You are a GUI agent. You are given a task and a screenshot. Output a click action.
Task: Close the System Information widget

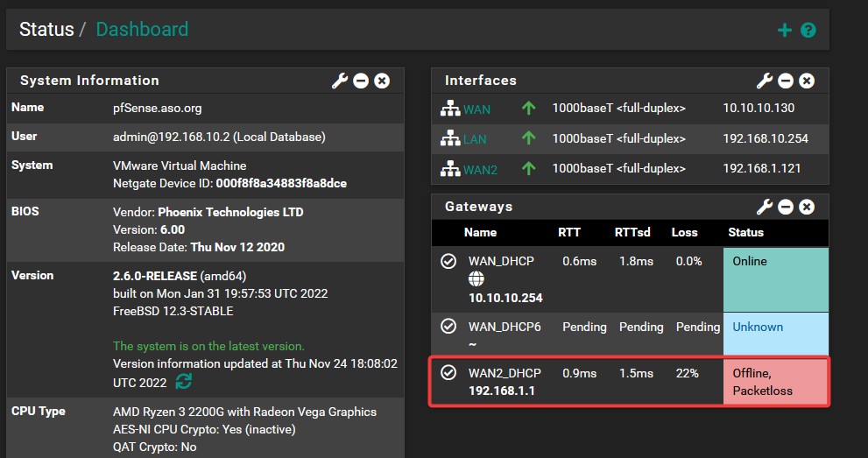(382, 81)
